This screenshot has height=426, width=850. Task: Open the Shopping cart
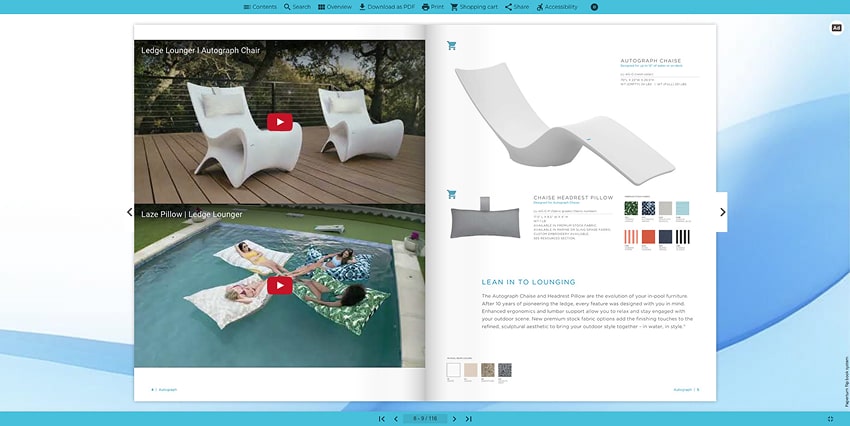click(474, 7)
